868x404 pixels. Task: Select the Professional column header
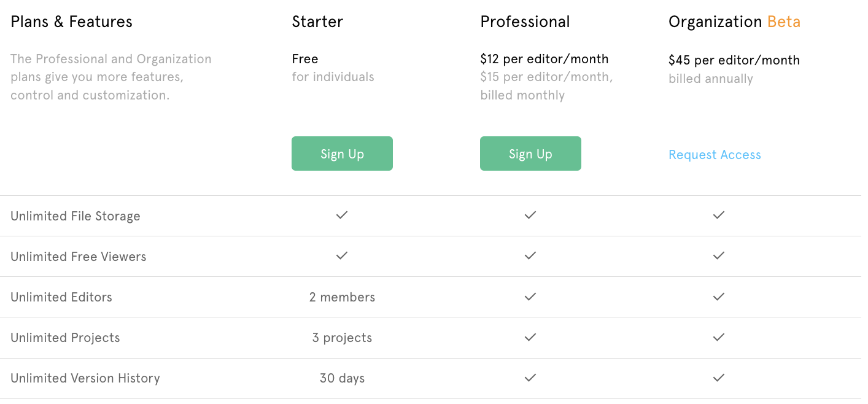[x=525, y=21]
